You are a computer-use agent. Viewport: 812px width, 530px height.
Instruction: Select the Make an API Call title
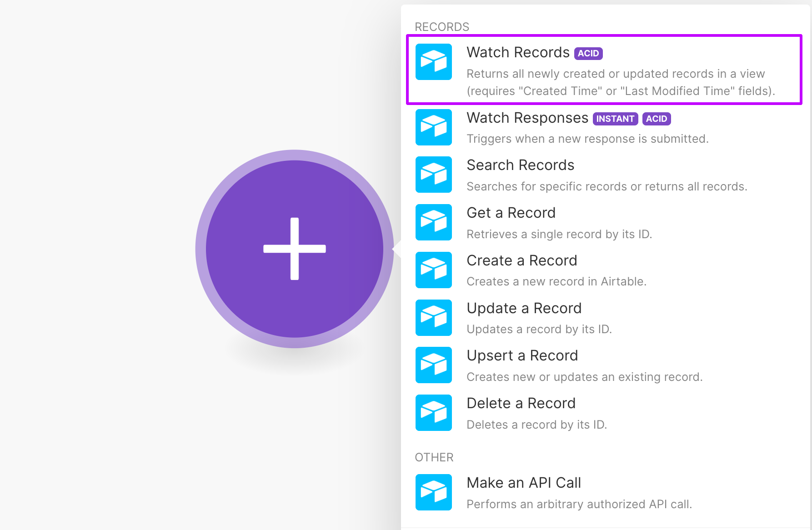point(524,483)
